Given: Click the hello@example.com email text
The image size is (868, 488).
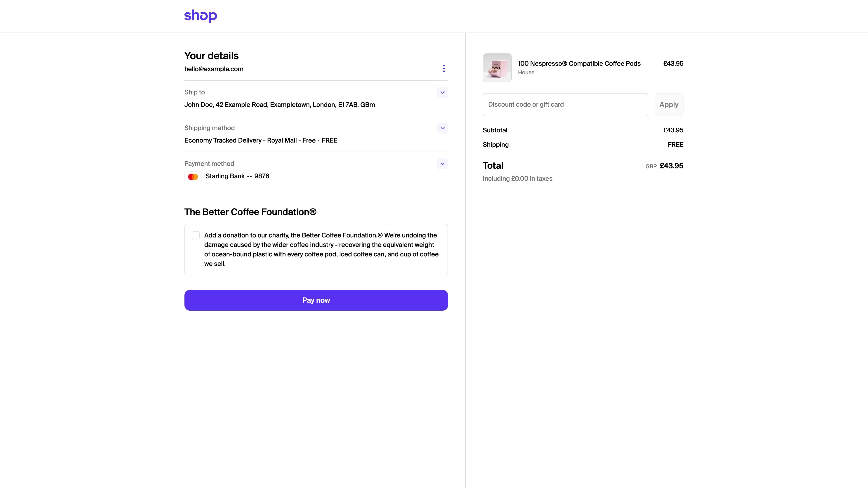Looking at the screenshot, I should pyautogui.click(x=214, y=69).
